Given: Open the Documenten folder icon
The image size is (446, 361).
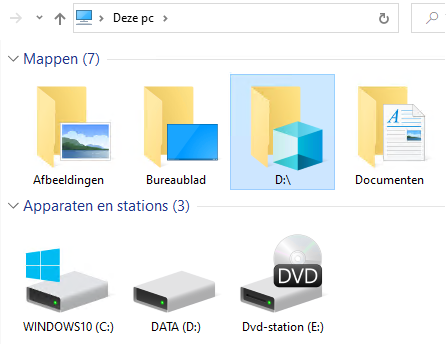Looking at the screenshot, I should (x=392, y=127).
